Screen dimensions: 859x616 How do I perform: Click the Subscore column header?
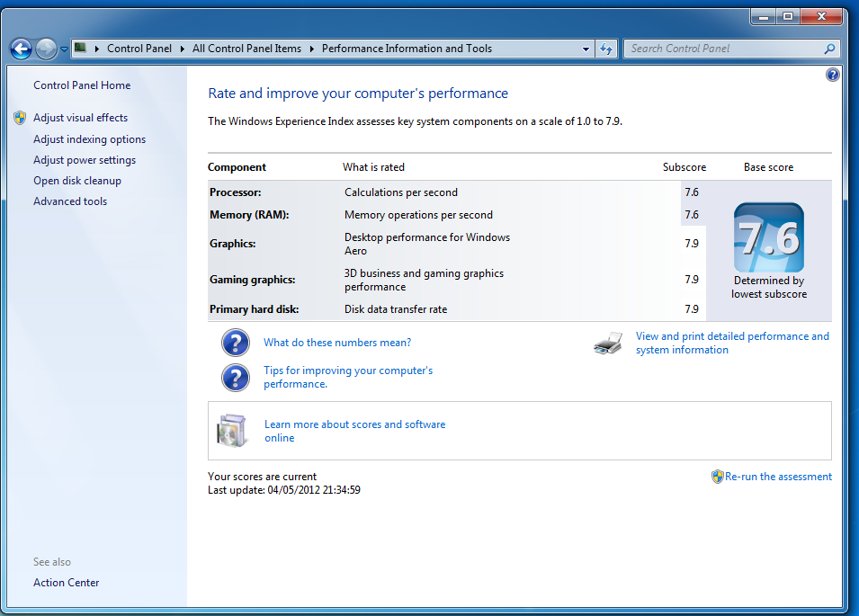[685, 167]
